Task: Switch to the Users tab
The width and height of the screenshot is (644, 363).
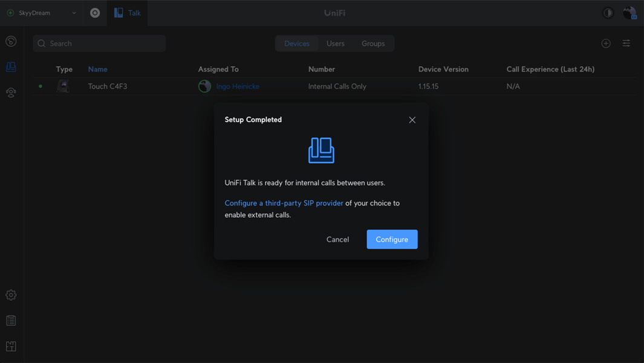Action: tap(335, 44)
